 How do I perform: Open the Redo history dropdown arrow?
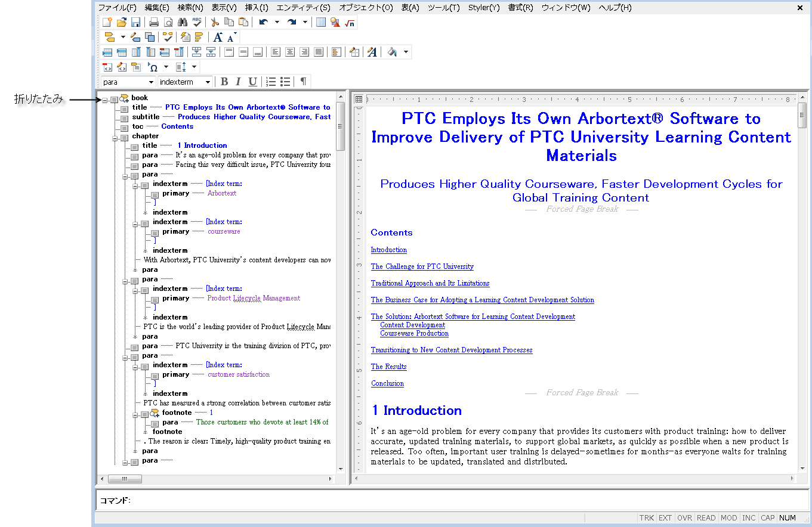(305, 22)
